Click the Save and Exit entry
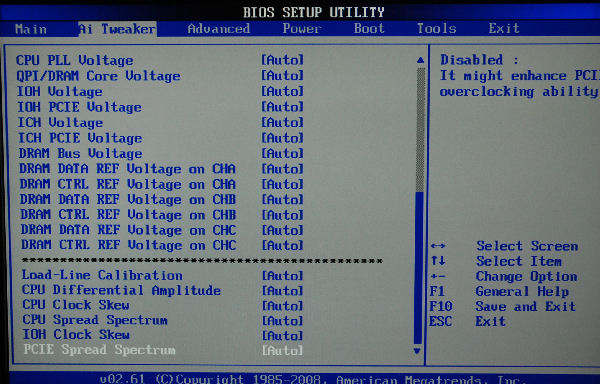The image size is (600, 384). click(525, 306)
